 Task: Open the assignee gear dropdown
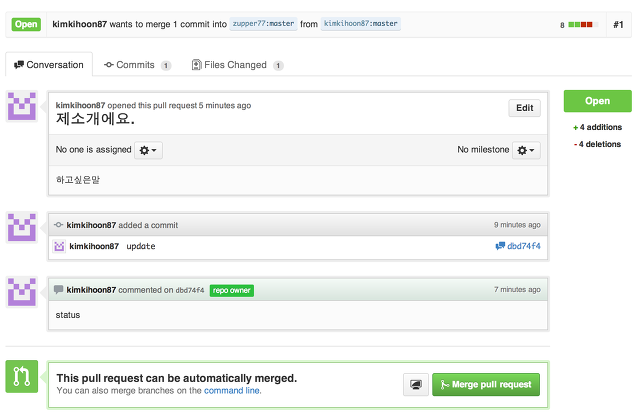pyautogui.click(x=148, y=150)
